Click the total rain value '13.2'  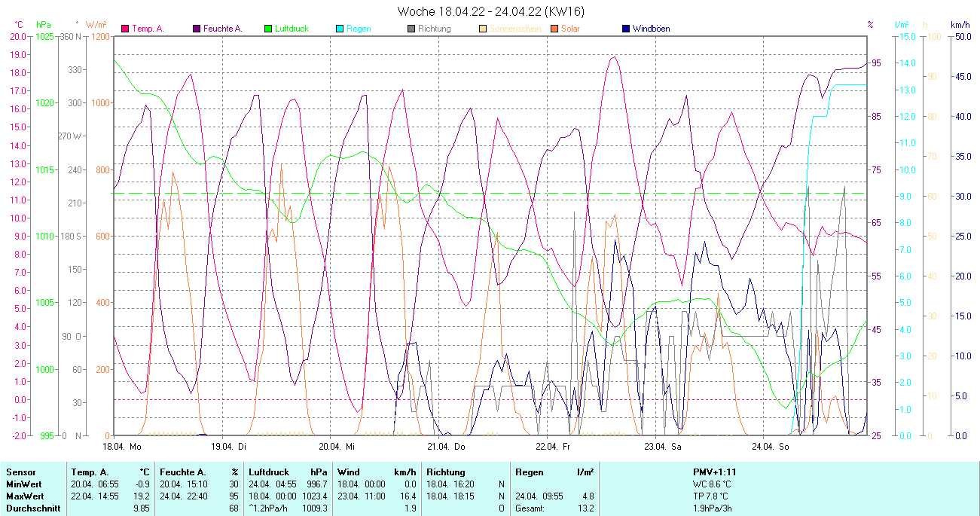click(585, 508)
